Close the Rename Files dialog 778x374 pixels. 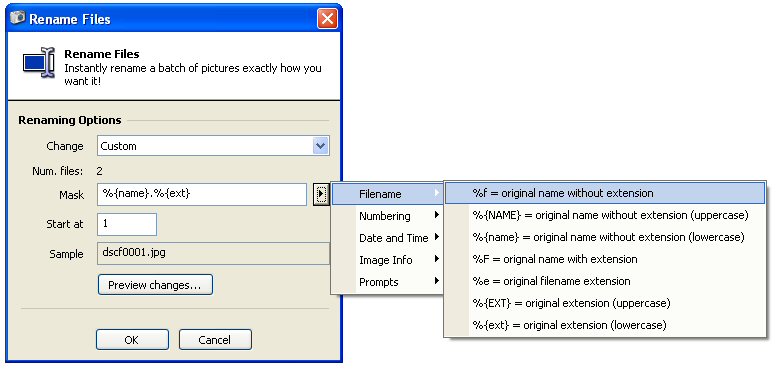pos(327,19)
